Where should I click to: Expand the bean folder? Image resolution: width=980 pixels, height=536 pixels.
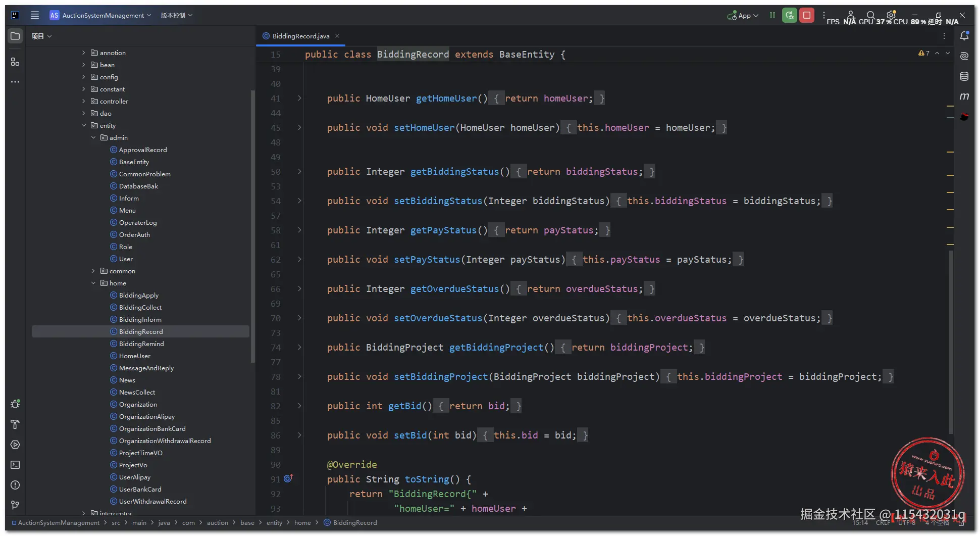tap(84, 65)
